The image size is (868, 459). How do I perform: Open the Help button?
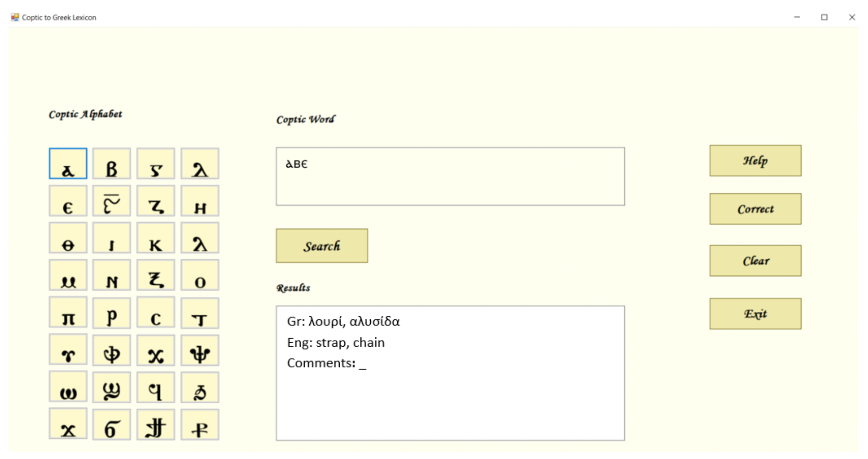pos(755,161)
